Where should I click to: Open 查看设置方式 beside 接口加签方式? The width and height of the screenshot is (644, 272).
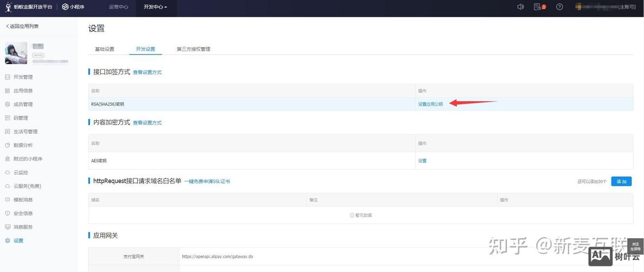tap(147, 72)
